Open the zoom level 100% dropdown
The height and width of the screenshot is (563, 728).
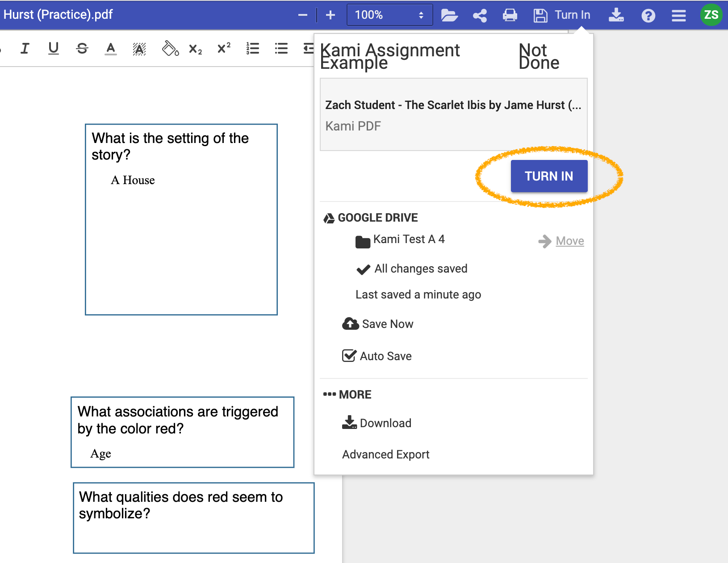(x=389, y=15)
